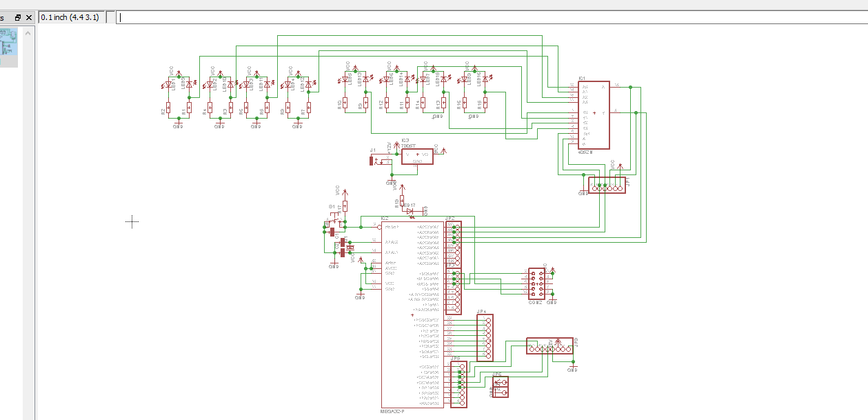Image resolution: width=868 pixels, height=420 pixels.
Task: Close the sheets panel on the left
Action: [28, 17]
